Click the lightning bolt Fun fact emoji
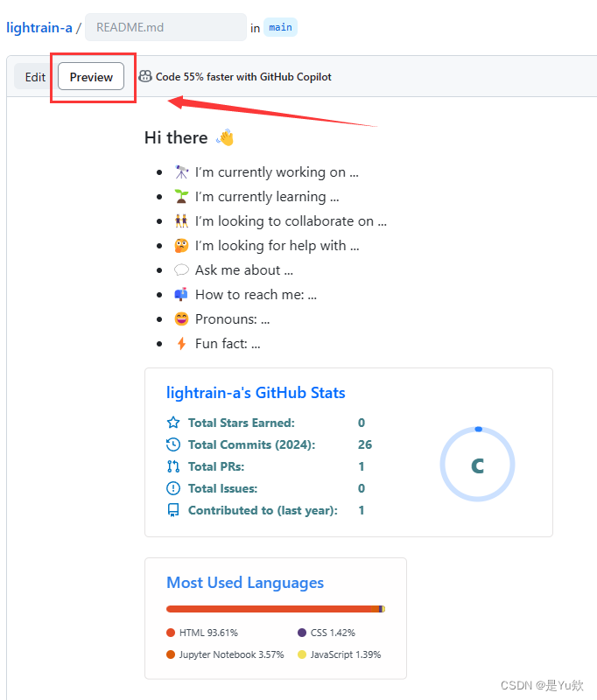Image resolution: width=597 pixels, height=700 pixels. (181, 344)
